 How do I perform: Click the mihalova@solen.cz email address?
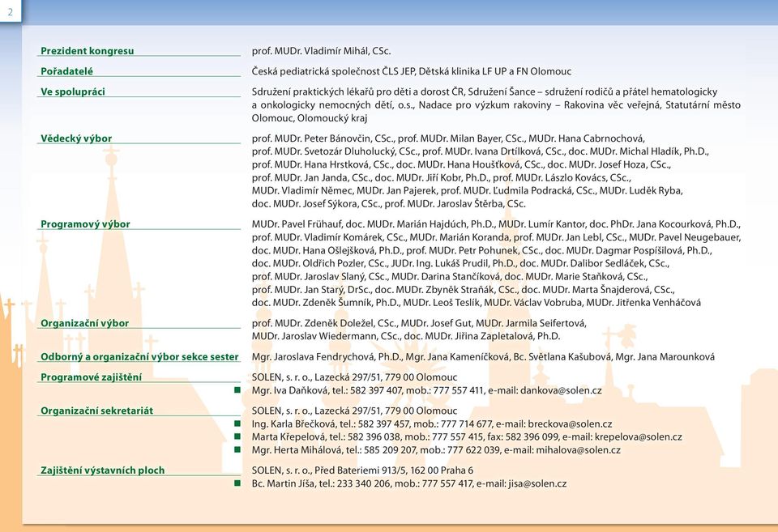click(x=578, y=450)
